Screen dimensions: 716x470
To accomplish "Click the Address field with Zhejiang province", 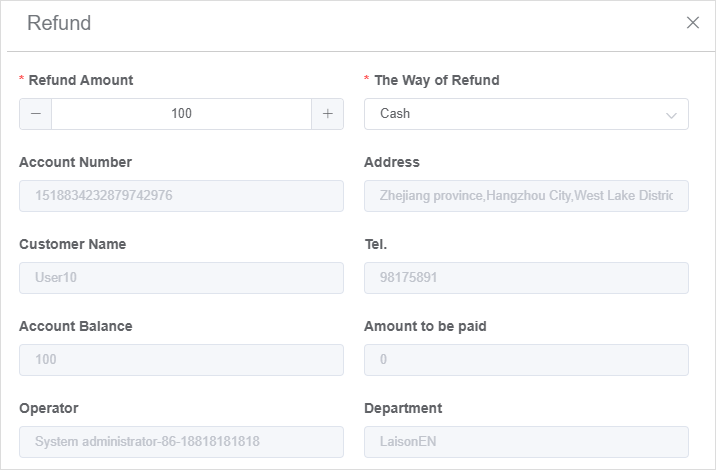I will 526,196.
